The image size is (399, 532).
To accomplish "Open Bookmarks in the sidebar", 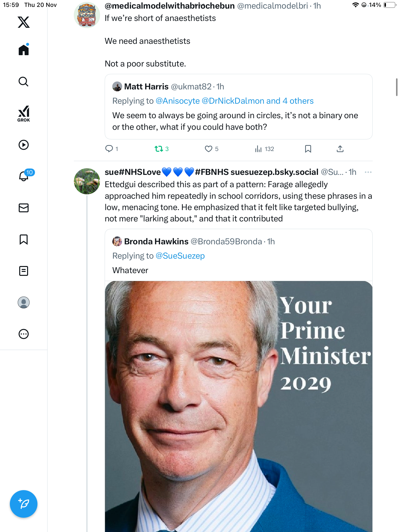I will 24,239.
